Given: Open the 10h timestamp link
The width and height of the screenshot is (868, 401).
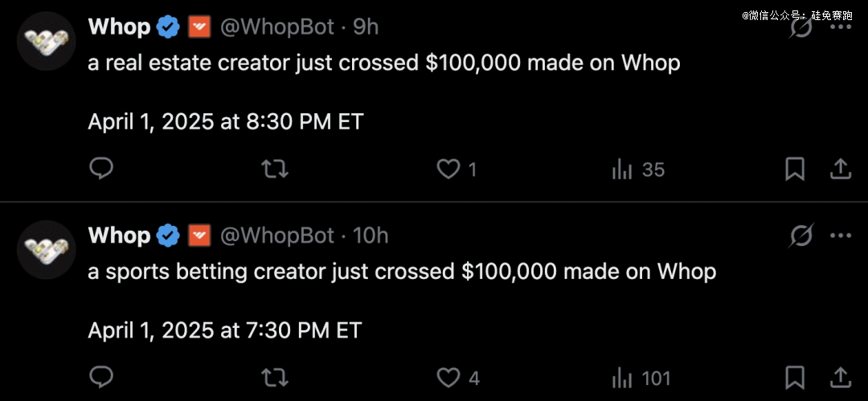Looking at the screenshot, I should tap(371, 236).
